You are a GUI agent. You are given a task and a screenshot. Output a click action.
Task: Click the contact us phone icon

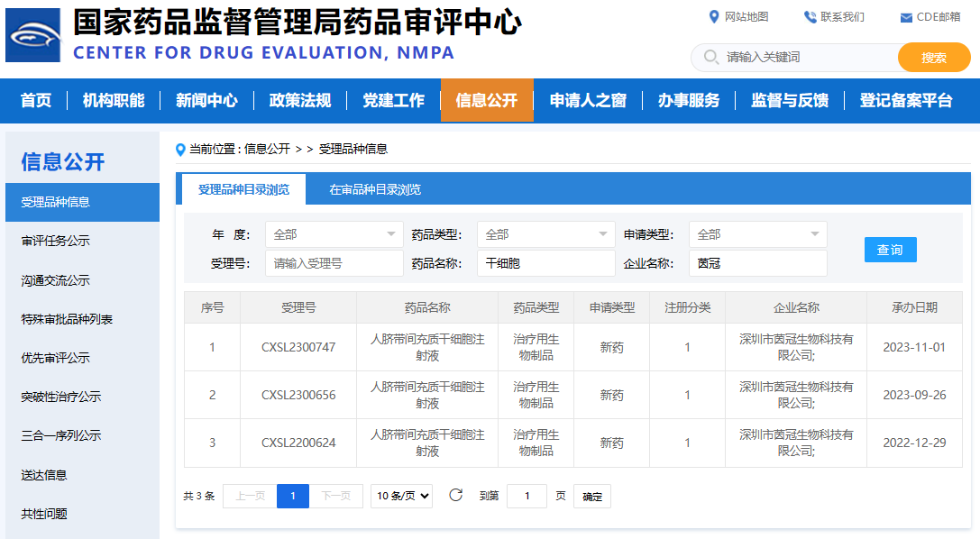[x=810, y=17]
